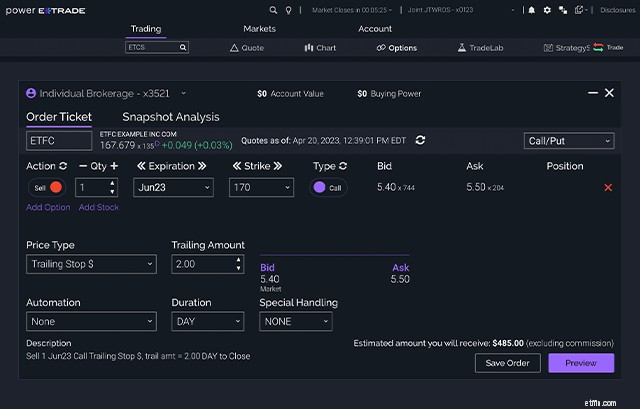The height and width of the screenshot is (409, 640).
Task: Click the Save Order button
Action: tap(508, 363)
